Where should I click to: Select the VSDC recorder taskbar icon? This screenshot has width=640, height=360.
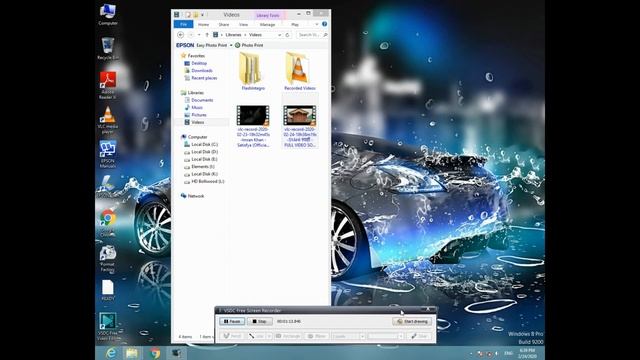[176, 353]
